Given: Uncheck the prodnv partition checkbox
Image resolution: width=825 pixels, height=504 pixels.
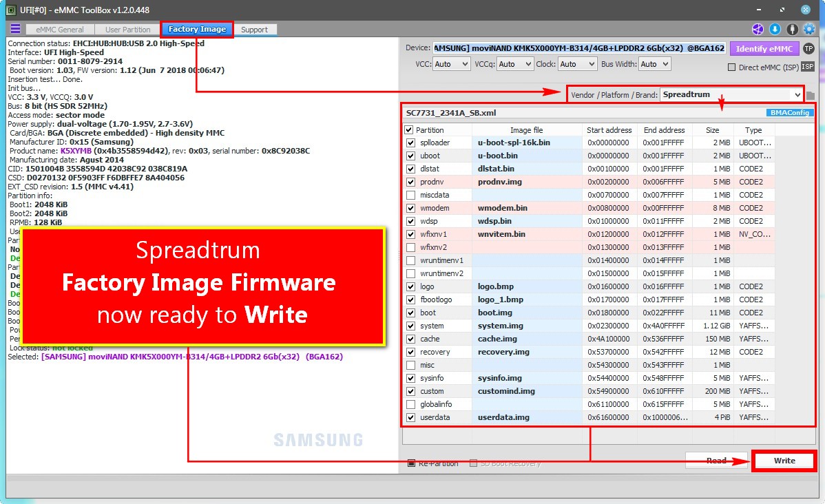Looking at the screenshot, I should [411, 182].
